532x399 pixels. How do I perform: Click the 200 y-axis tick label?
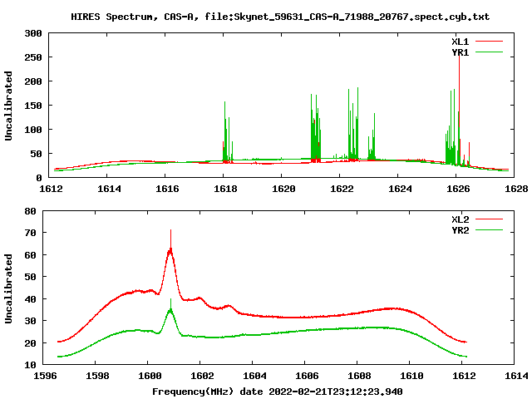[x=33, y=81]
